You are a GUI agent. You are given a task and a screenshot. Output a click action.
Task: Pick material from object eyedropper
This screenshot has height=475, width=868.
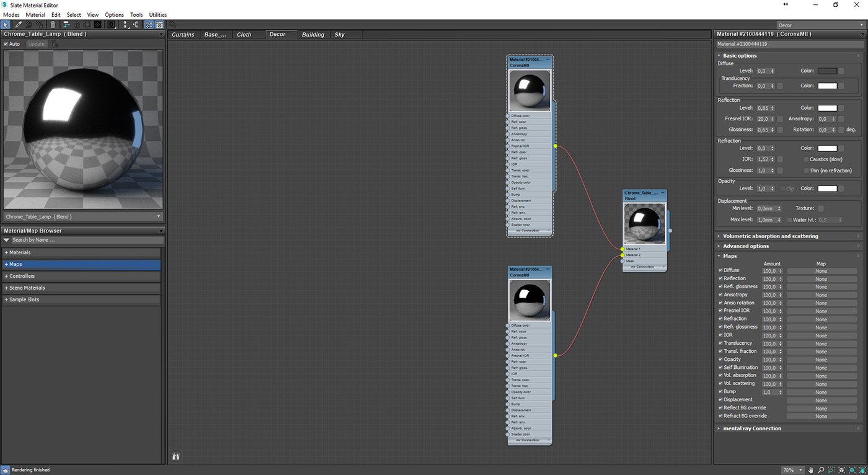[19, 25]
